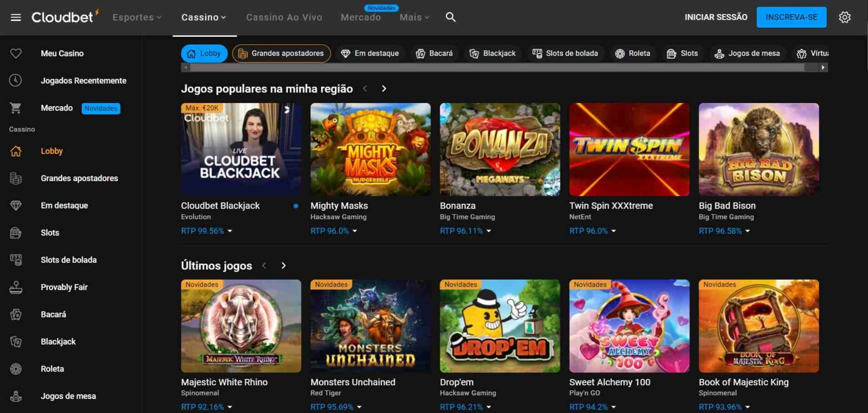Viewport: 868px width, 413px height.
Task: Click sidebar Grandes apostadores coins icon
Action: 16,178
